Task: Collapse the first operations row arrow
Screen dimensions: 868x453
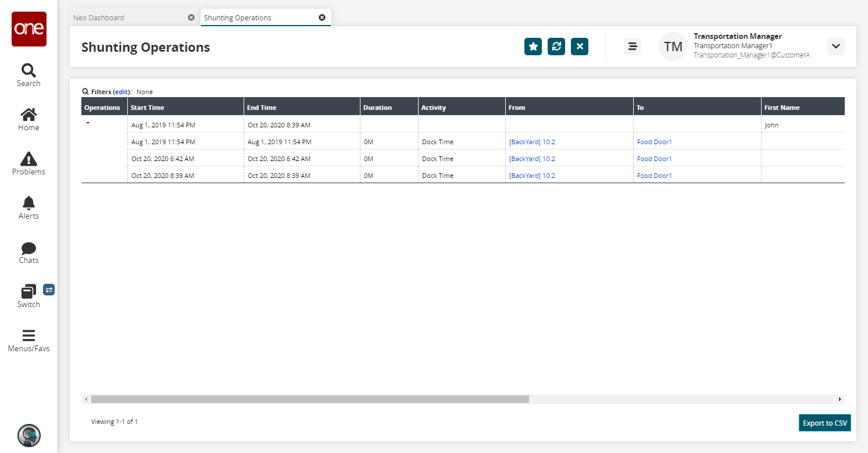Action: pos(88,123)
